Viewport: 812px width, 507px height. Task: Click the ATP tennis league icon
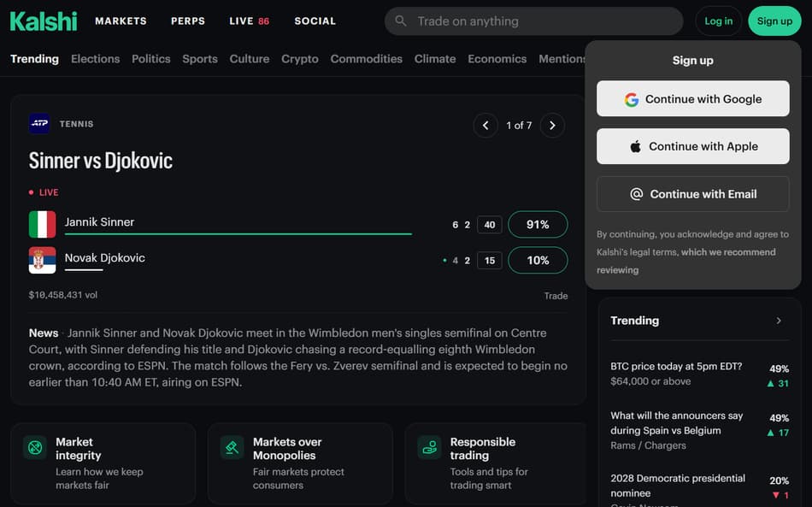tap(39, 124)
